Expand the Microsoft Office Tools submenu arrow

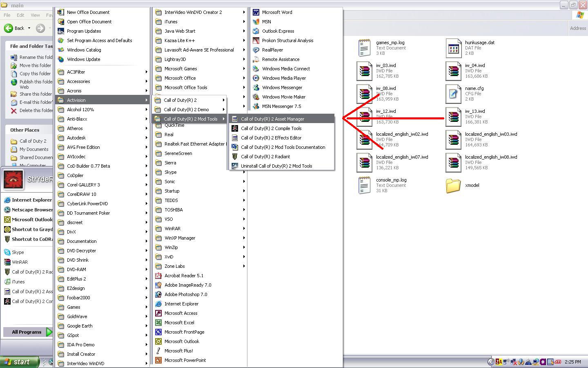(244, 88)
